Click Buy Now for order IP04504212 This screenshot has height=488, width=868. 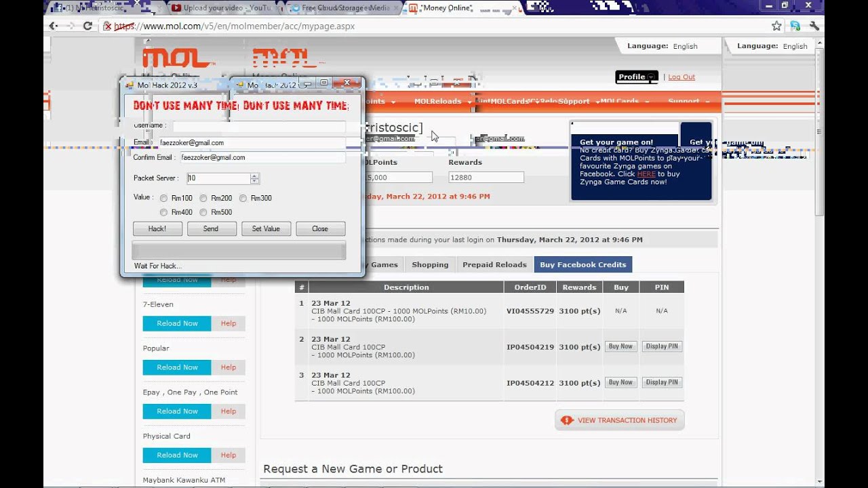point(620,382)
